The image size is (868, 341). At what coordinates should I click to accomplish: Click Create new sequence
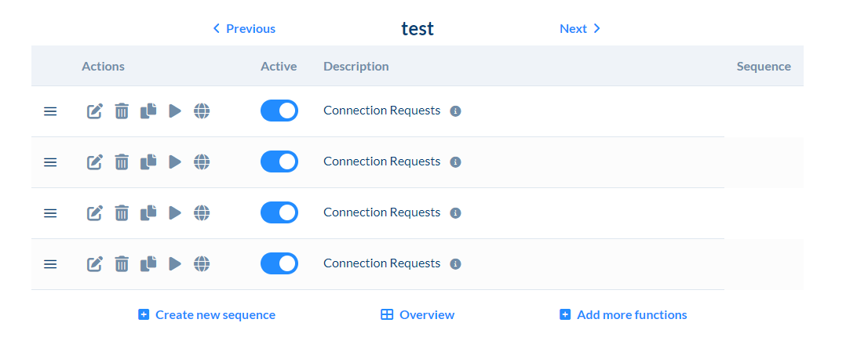tap(207, 315)
